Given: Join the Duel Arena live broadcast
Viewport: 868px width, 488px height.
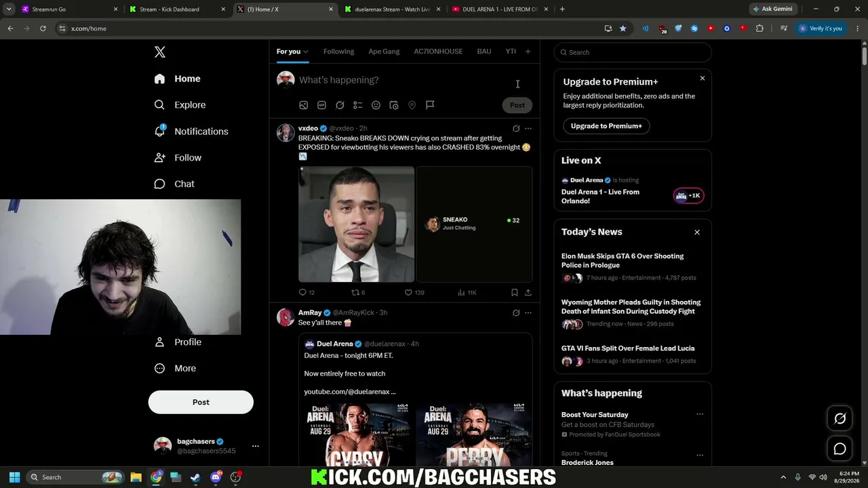Looking at the screenshot, I should [x=688, y=196].
